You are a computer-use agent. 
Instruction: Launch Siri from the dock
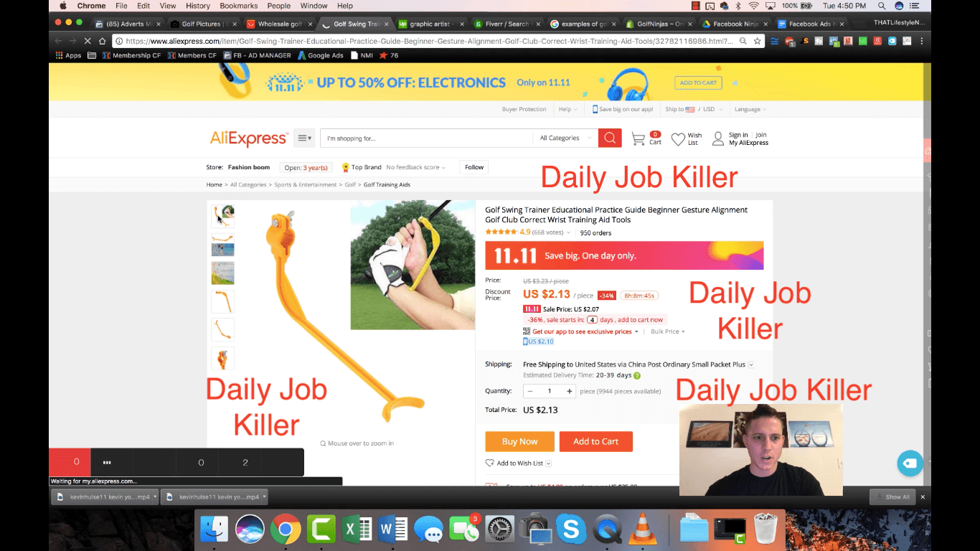click(x=250, y=529)
